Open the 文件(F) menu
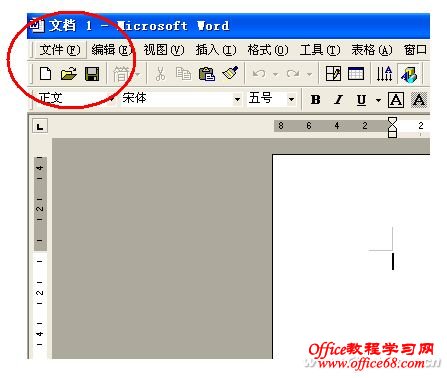The width and height of the screenshot is (447, 378). click(60, 50)
